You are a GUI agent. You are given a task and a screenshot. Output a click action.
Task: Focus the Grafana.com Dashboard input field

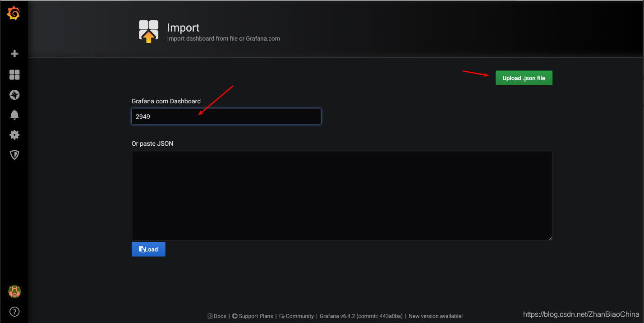(x=226, y=116)
